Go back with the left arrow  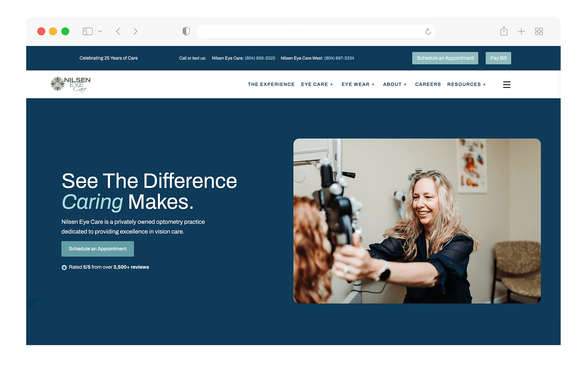point(118,31)
